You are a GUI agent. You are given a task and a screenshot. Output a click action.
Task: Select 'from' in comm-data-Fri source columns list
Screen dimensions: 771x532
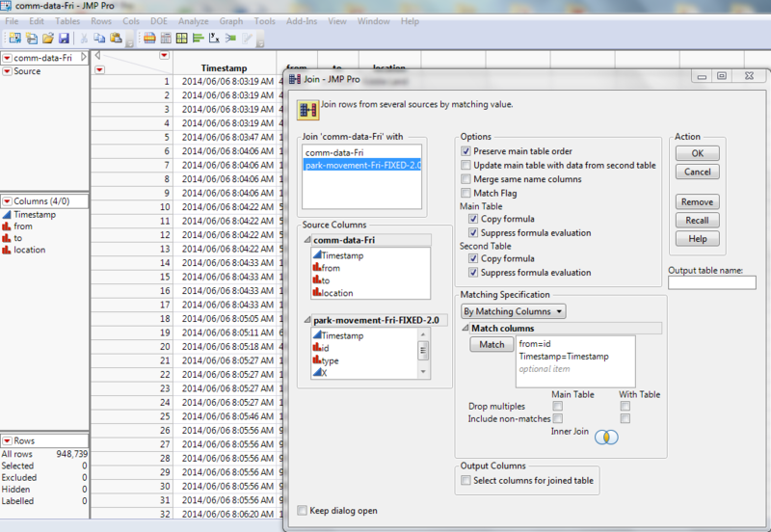331,268
